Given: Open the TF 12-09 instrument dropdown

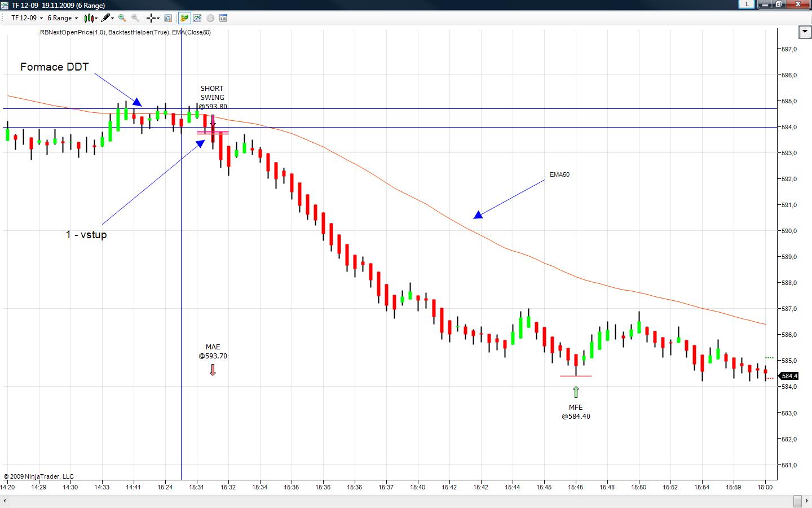Looking at the screenshot, I should (27, 18).
